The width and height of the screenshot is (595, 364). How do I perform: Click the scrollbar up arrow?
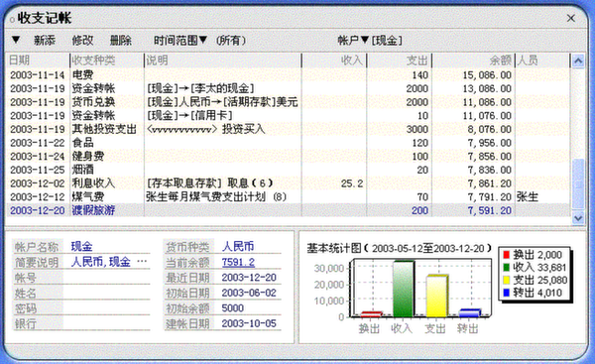point(578,61)
